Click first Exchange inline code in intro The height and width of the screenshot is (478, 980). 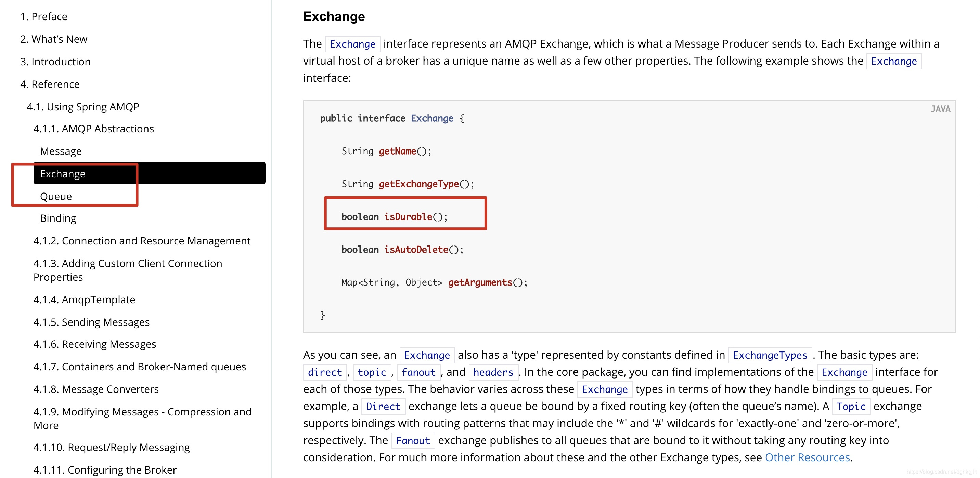click(352, 44)
